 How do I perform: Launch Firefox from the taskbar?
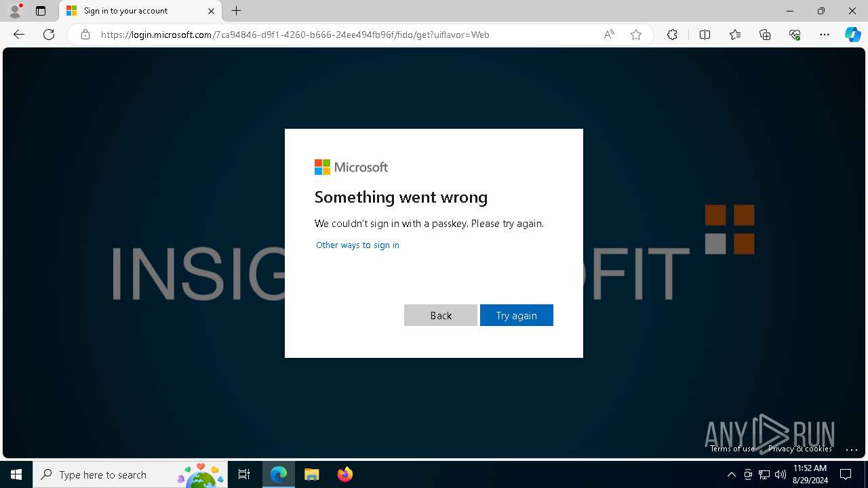click(345, 474)
